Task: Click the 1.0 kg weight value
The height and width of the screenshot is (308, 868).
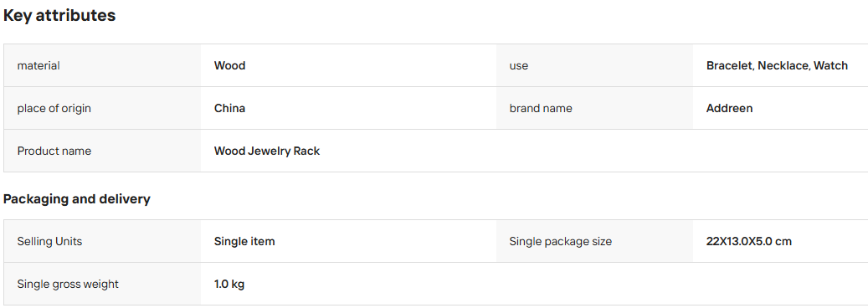Action: point(229,285)
